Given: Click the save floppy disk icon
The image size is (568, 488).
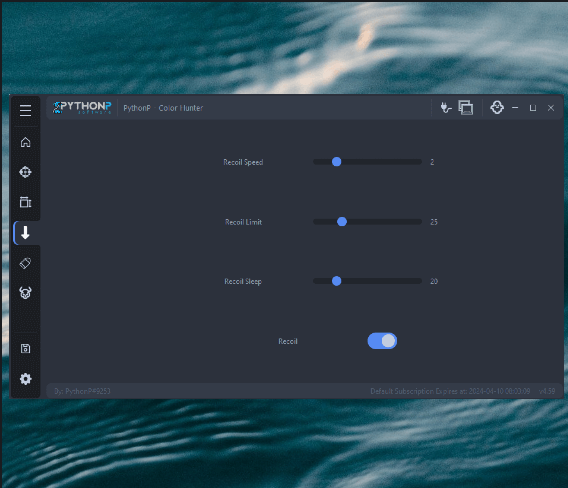Looking at the screenshot, I should pyautogui.click(x=25, y=349).
